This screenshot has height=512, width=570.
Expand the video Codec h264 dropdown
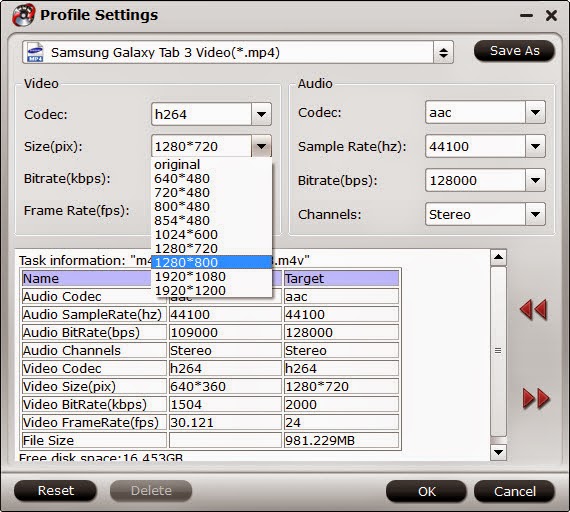tap(261, 114)
